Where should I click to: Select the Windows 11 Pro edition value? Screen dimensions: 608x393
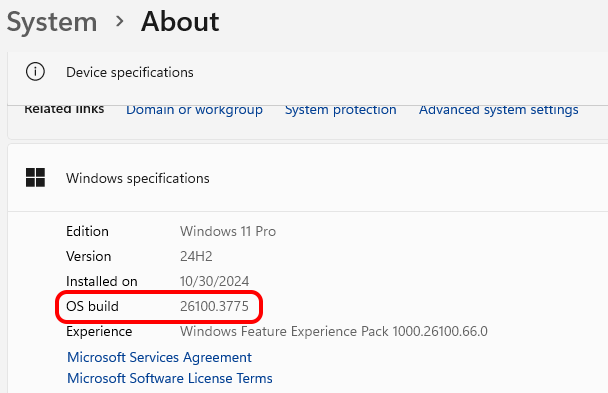coord(228,231)
